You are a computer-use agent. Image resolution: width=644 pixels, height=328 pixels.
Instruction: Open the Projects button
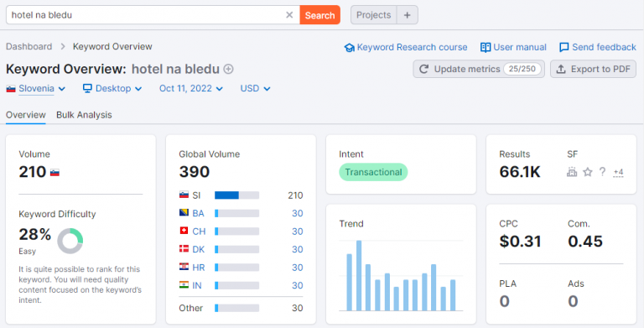click(x=373, y=15)
